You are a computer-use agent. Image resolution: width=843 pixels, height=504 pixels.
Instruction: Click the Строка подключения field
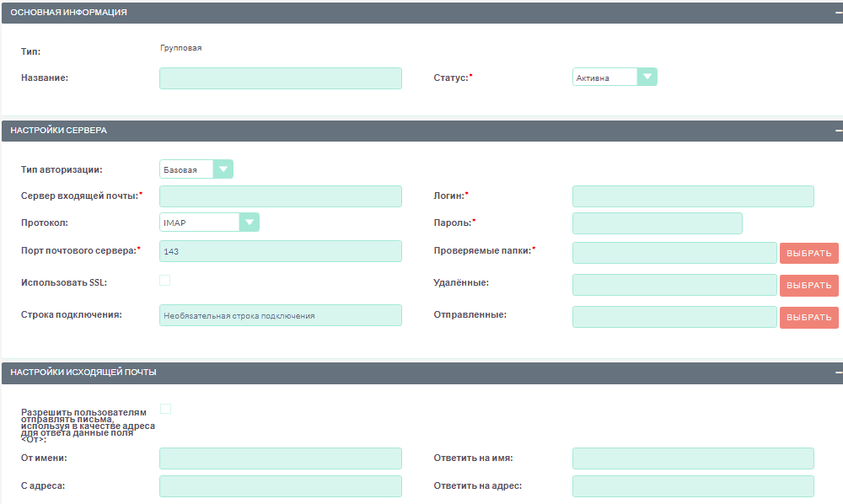click(280, 315)
